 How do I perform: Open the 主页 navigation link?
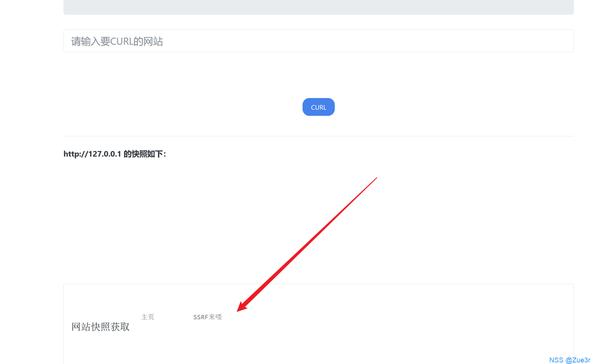pyautogui.click(x=148, y=317)
